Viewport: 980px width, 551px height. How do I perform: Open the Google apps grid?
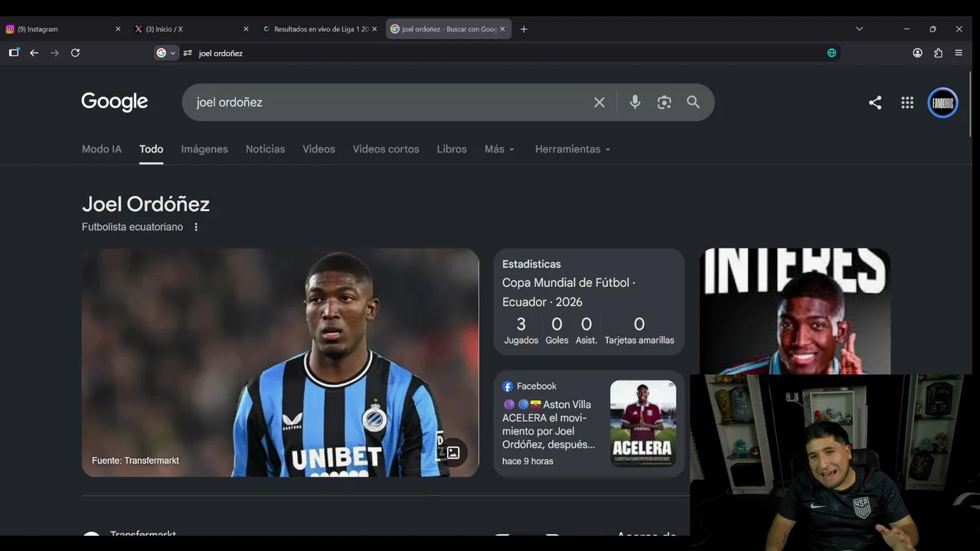907,103
